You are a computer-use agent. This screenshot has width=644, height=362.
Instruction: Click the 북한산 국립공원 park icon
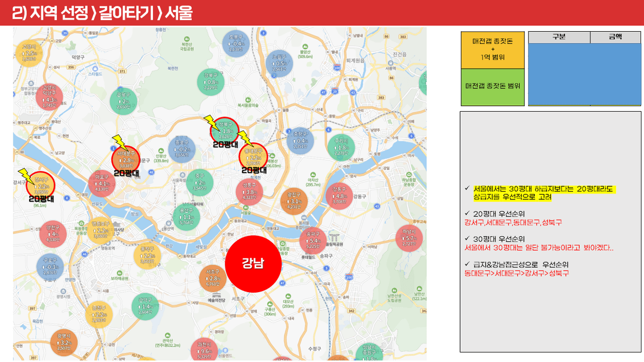coord(187,38)
